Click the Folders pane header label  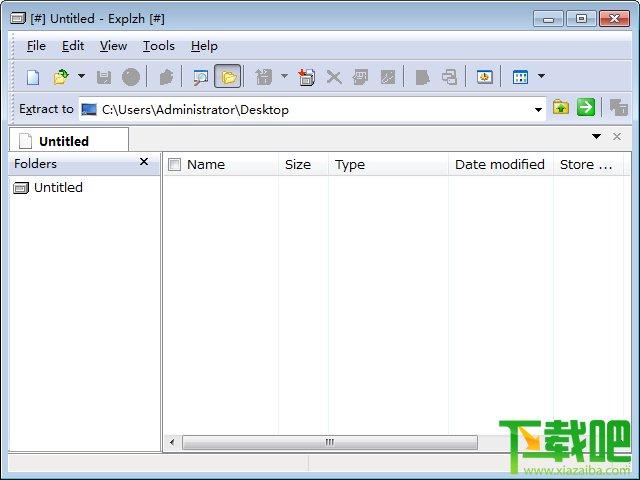click(36, 164)
